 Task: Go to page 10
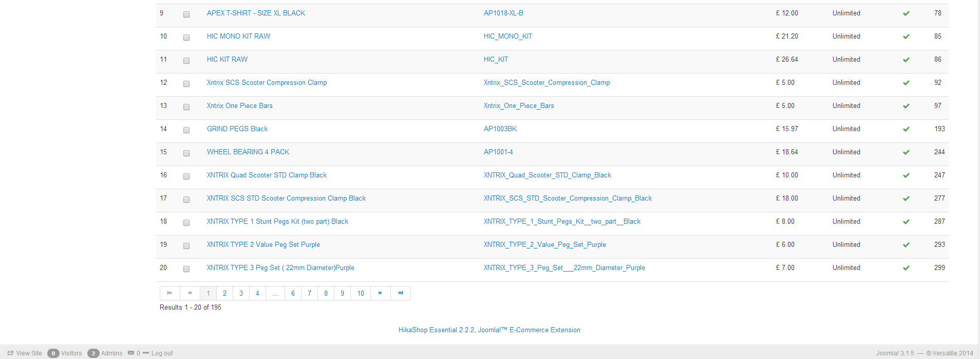pyautogui.click(x=361, y=293)
